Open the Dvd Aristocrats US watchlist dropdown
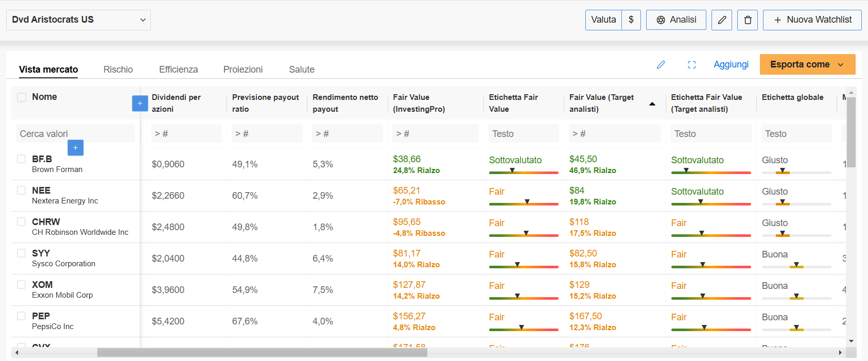Viewport: 868px width, 361px height. click(78, 20)
